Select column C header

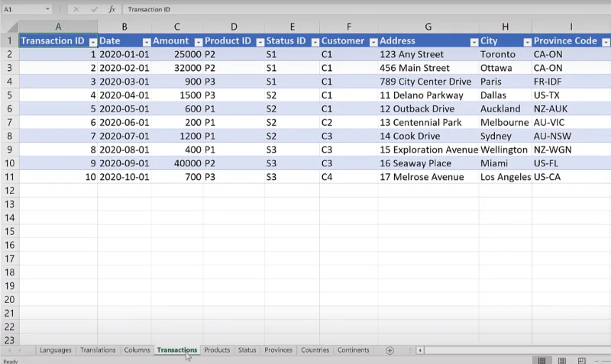177,27
